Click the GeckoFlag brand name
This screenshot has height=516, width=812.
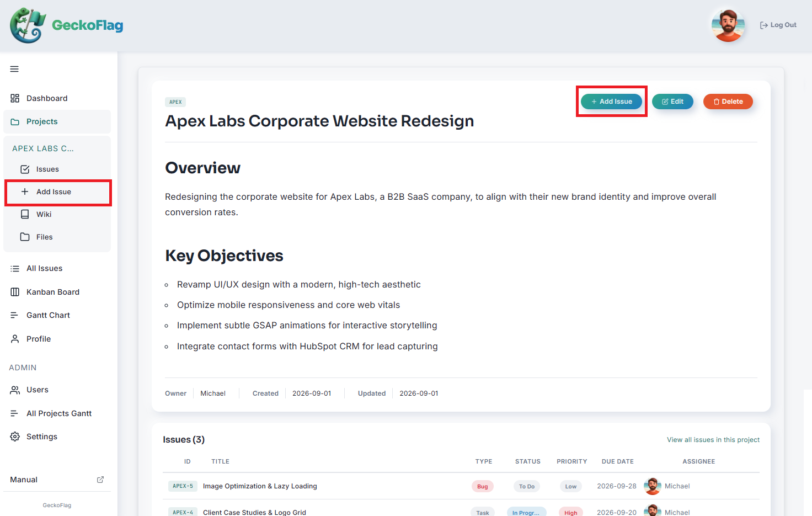[x=88, y=25]
